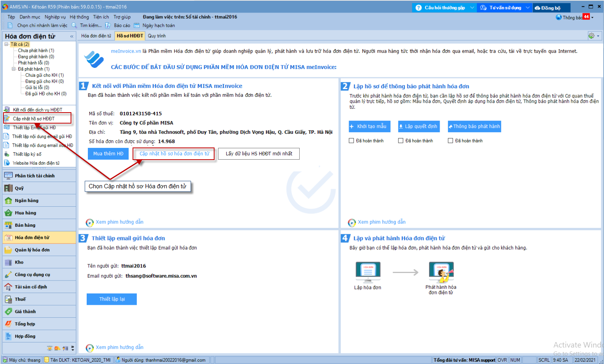
Task: Collapse the Đã phát hành tree node
Action: pos(14,69)
